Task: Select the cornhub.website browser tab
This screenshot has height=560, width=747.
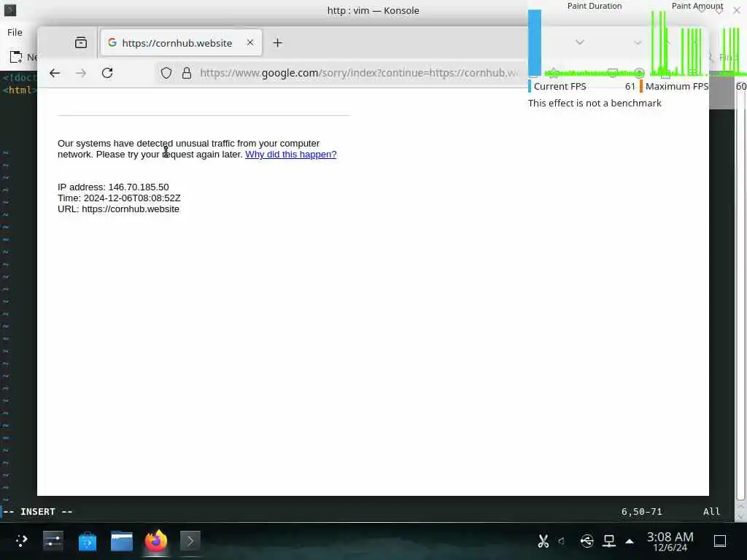Action: (181, 42)
